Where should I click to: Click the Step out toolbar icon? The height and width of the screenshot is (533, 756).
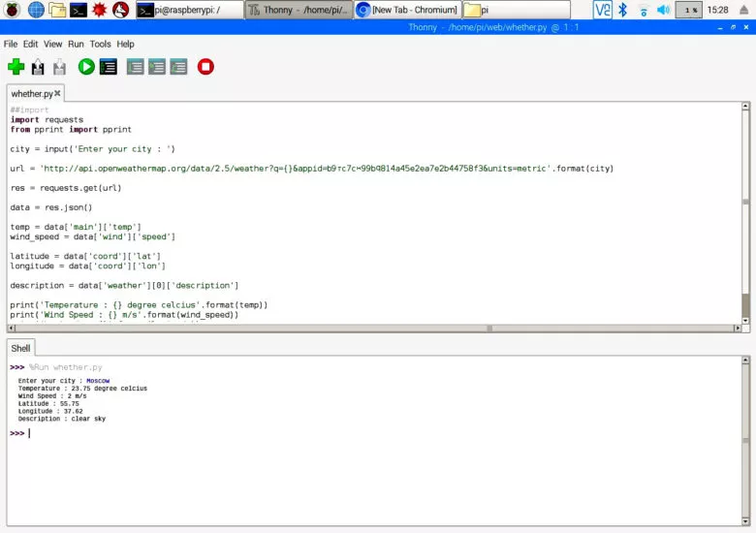(x=178, y=67)
